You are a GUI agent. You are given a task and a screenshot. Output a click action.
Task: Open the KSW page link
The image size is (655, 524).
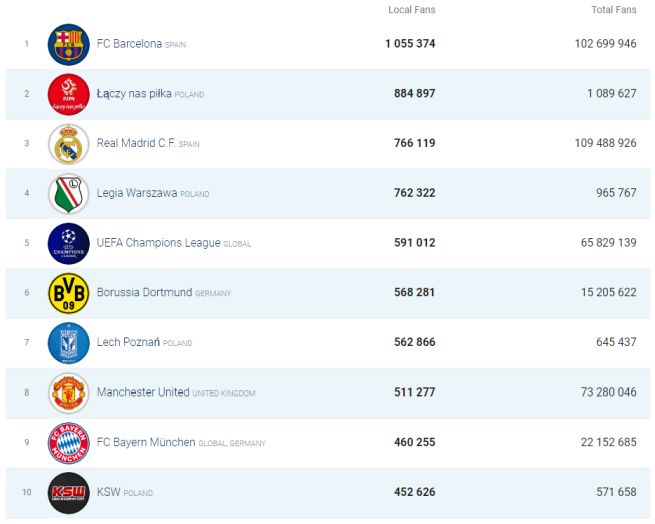108,493
